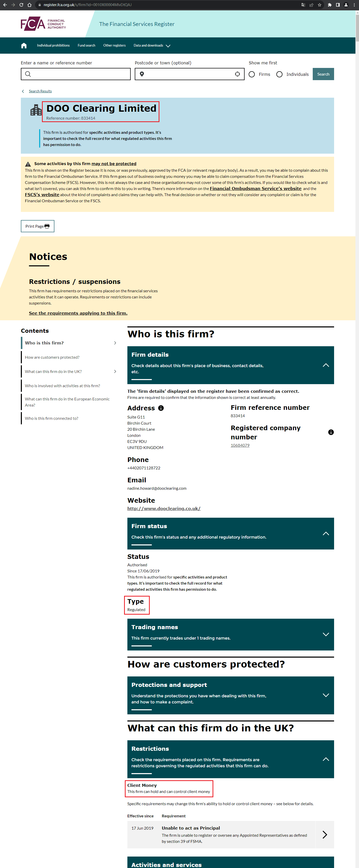Expand the Trading names section
The height and width of the screenshot is (868, 359).
(x=326, y=634)
